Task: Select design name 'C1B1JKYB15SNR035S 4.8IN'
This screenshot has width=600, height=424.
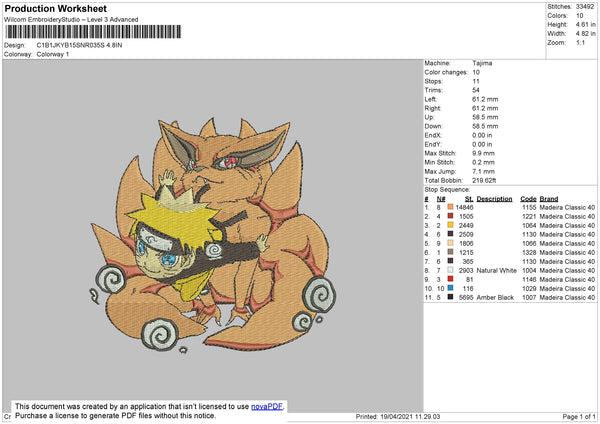Action: pyautogui.click(x=80, y=45)
